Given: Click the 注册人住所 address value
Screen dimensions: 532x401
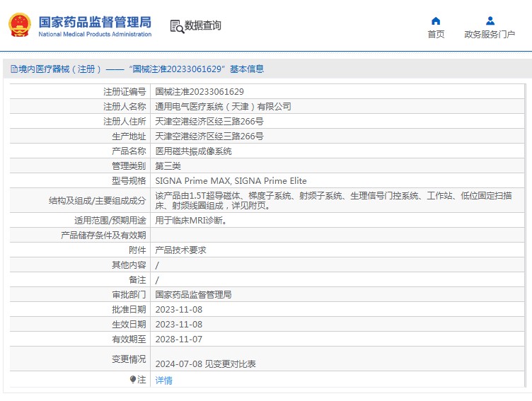Looking at the screenshot, I should pyautogui.click(x=209, y=122).
